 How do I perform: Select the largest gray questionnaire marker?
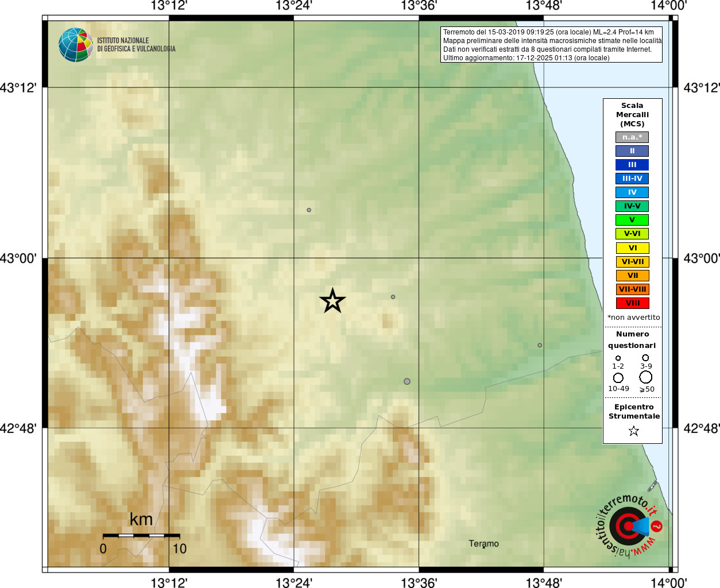(x=407, y=381)
